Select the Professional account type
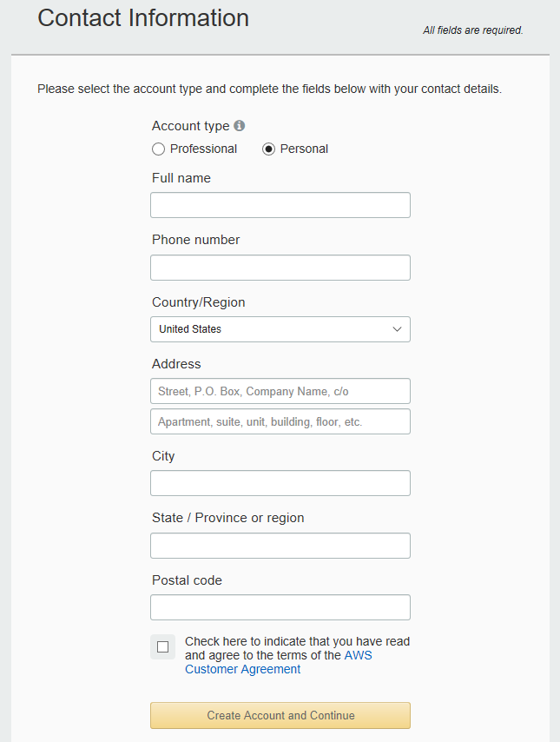The image size is (560, 742). pos(158,149)
